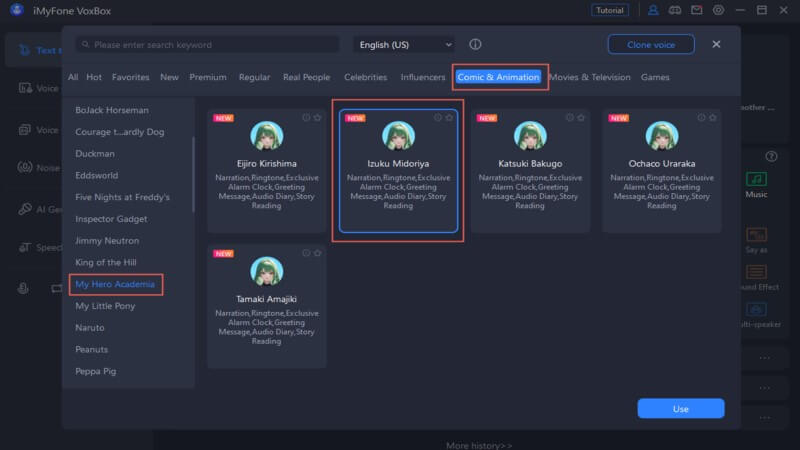Switch to the Premium tab
The width and height of the screenshot is (800, 450).
point(208,77)
